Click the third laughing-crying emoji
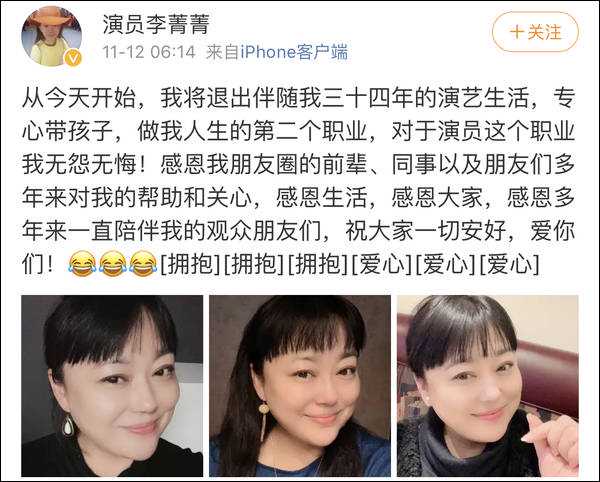Viewport: 600px width, 482px height. (x=143, y=264)
